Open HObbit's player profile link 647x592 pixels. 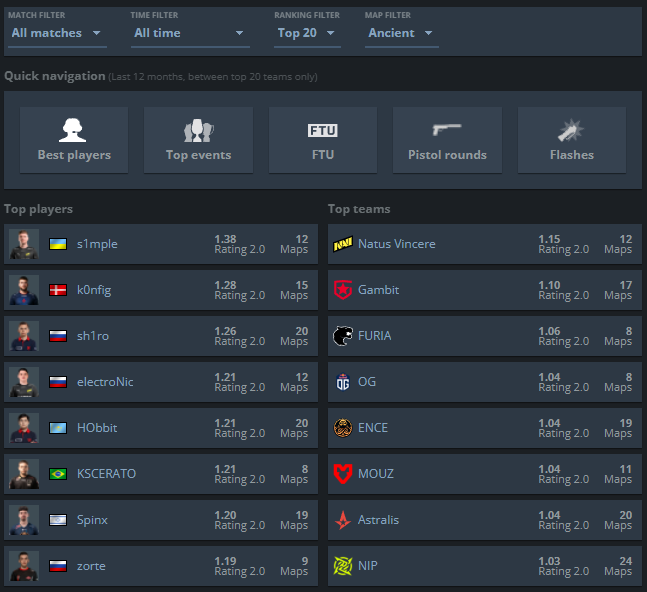point(97,428)
